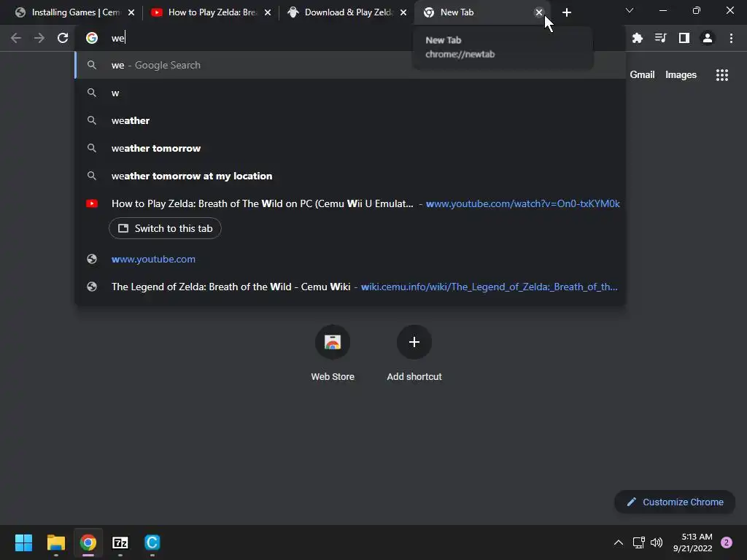Pick 'weather tomorrow at my location' suggestion
Image resolution: width=747 pixels, height=560 pixels.
tap(350, 176)
